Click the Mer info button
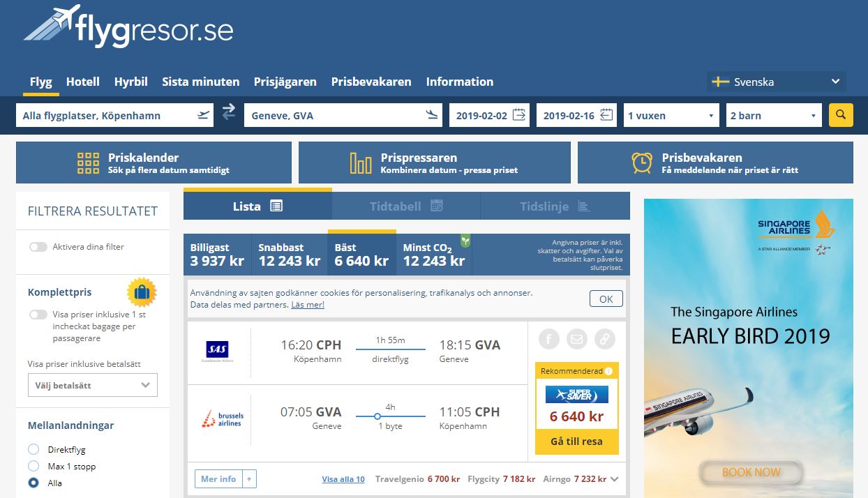Screen dimensions: 868x498 tap(218, 479)
